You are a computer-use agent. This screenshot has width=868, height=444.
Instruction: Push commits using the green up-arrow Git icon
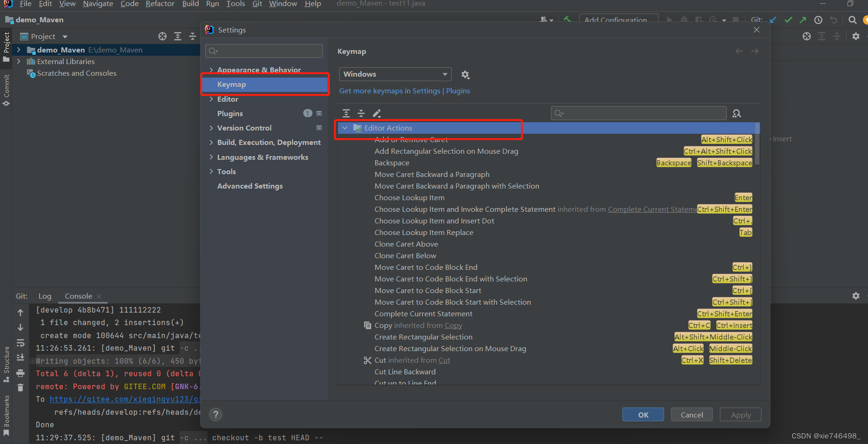803,20
